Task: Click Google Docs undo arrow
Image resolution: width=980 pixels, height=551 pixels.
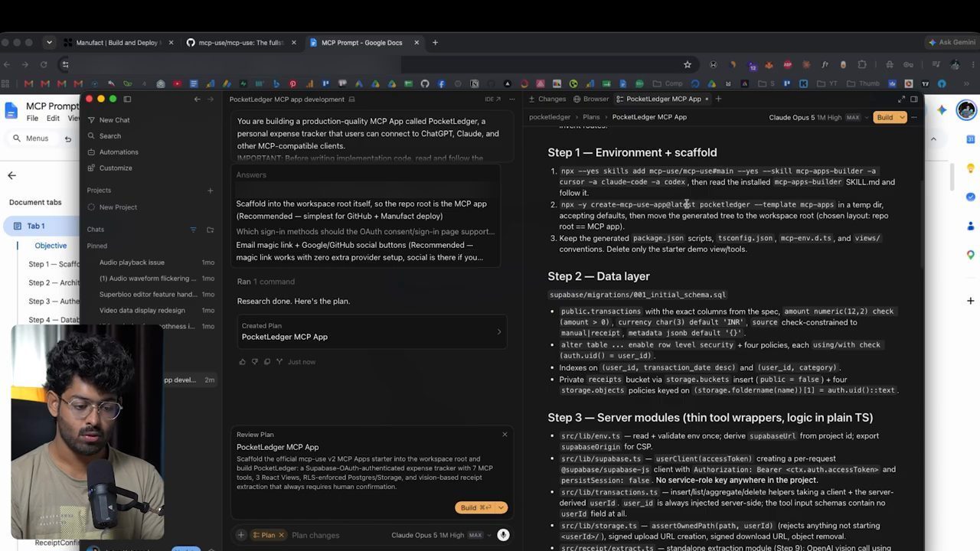Action: coord(68,139)
